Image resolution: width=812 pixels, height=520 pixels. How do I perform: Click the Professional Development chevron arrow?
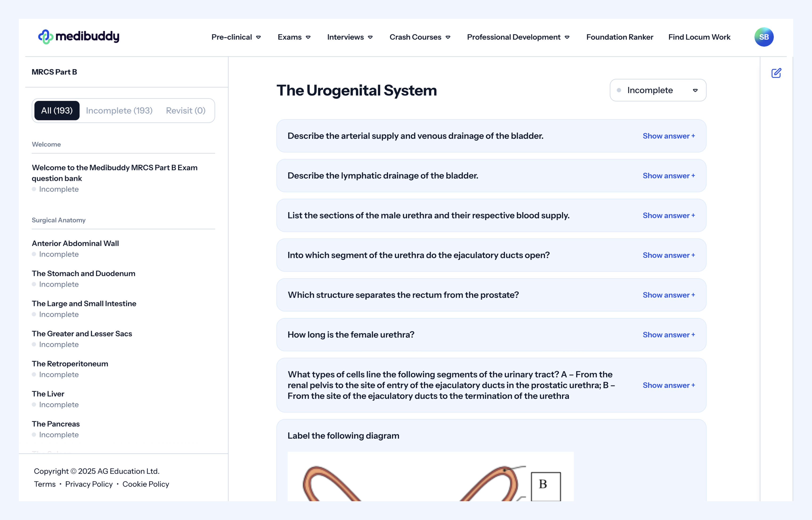point(567,37)
